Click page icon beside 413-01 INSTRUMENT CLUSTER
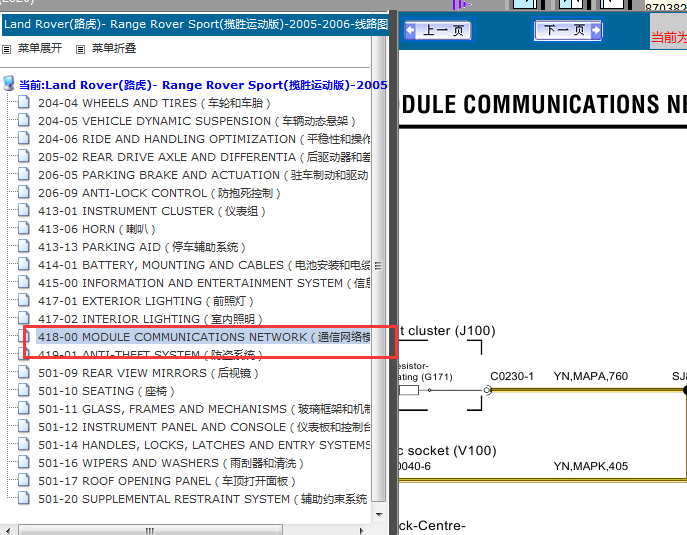The height and width of the screenshot is (535, 687). click(24, 210)
